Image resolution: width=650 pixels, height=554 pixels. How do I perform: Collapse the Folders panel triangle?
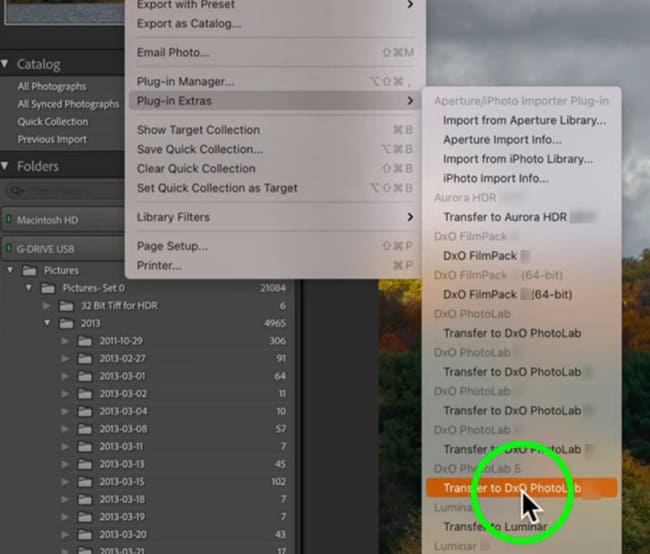click(x=5, y=166)
